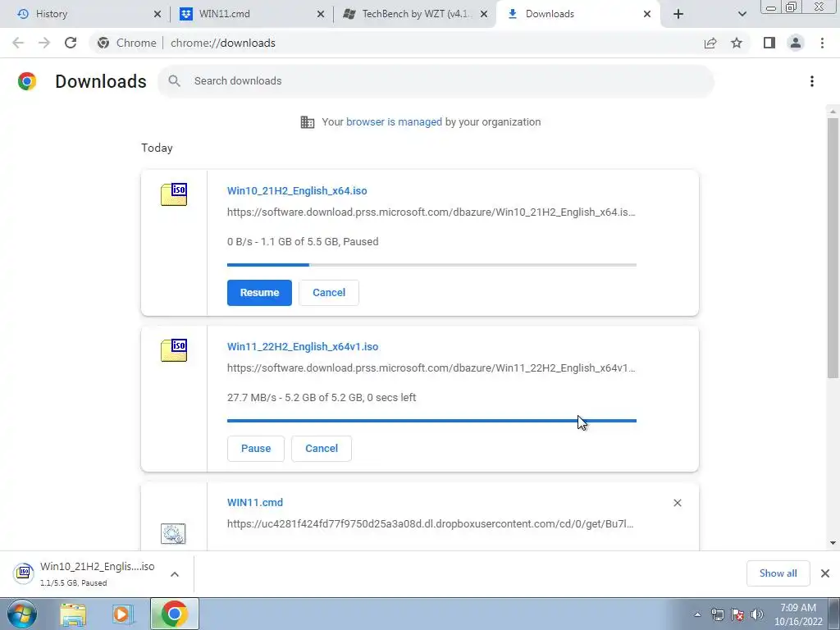Open the 'browser is managed' link
The width and height of the screenshot is (840, 630).
[x=394, y=122]
